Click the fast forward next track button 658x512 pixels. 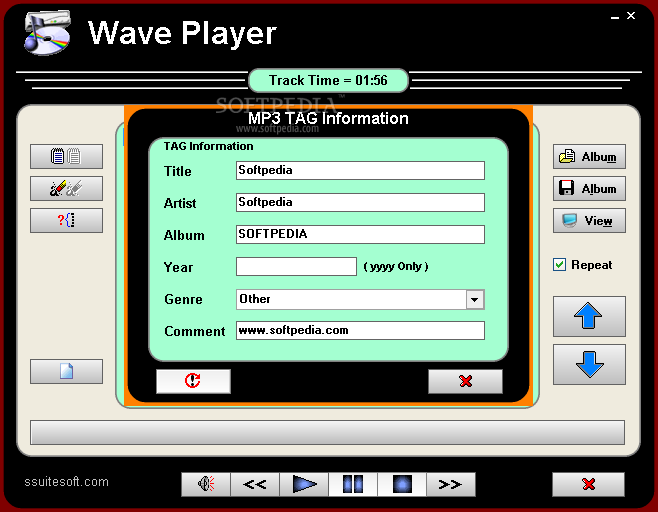[451, 484]
